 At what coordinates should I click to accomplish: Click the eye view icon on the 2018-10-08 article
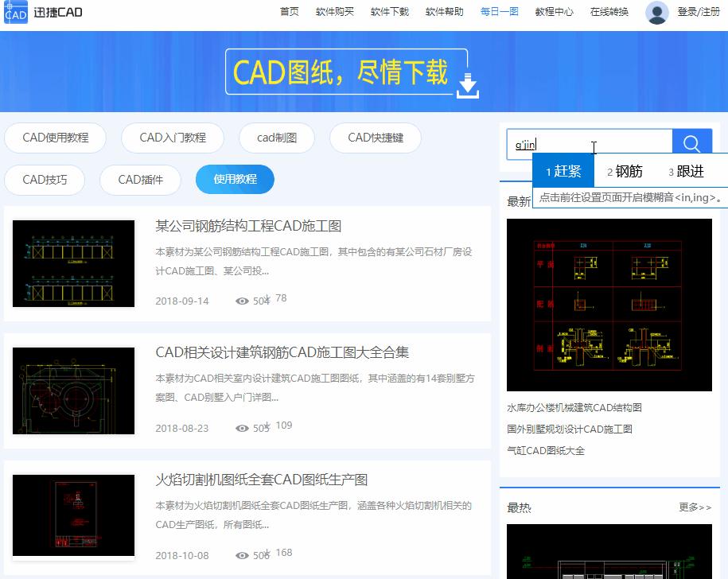(242, 555)
